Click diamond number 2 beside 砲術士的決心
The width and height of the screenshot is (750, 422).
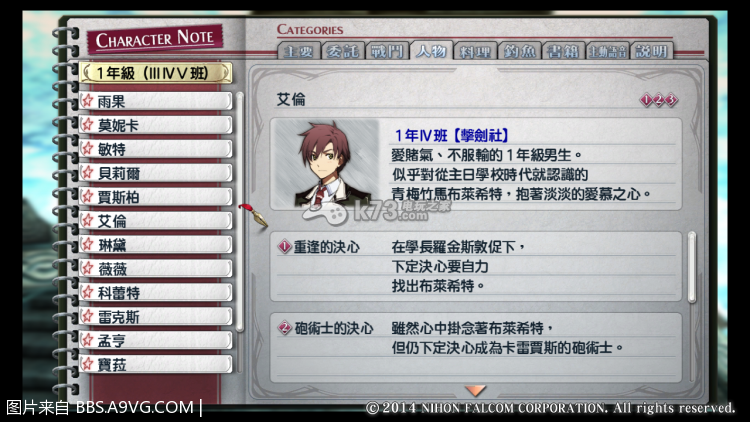click(x=285, y=328)
